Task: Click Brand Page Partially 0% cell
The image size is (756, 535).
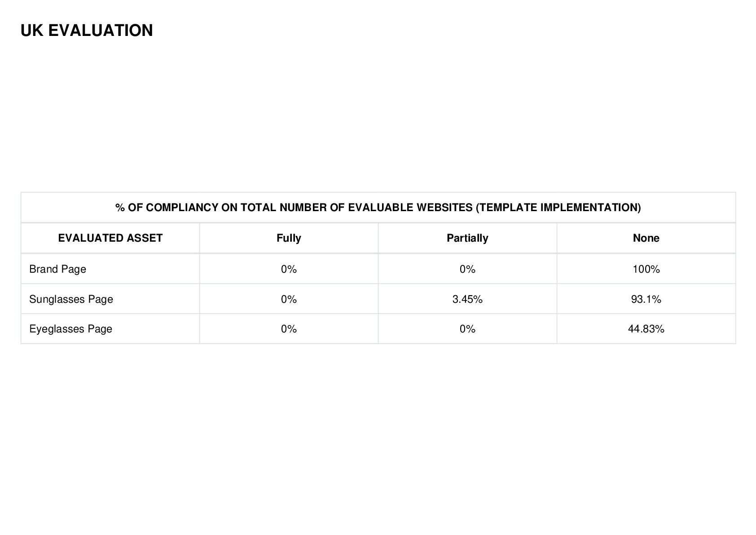Action: point(467,269)
